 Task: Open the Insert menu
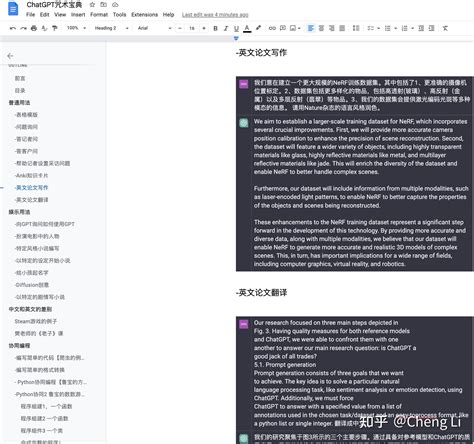78,15
